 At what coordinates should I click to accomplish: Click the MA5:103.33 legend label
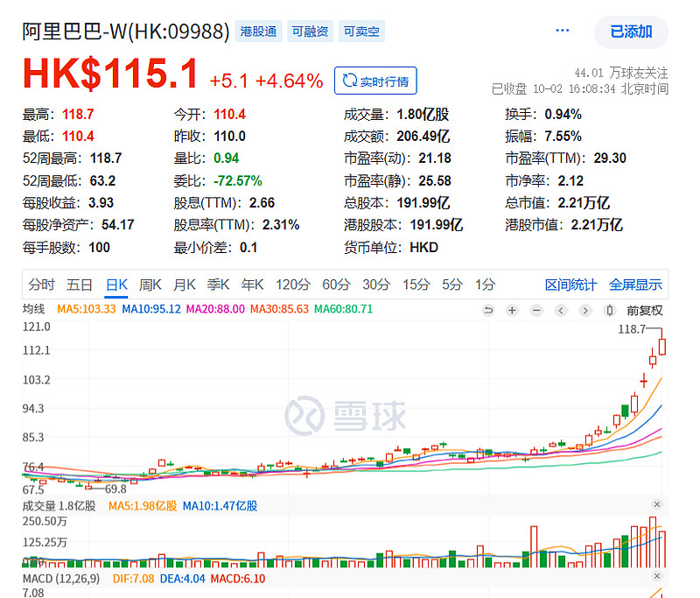tap(86, 309)
